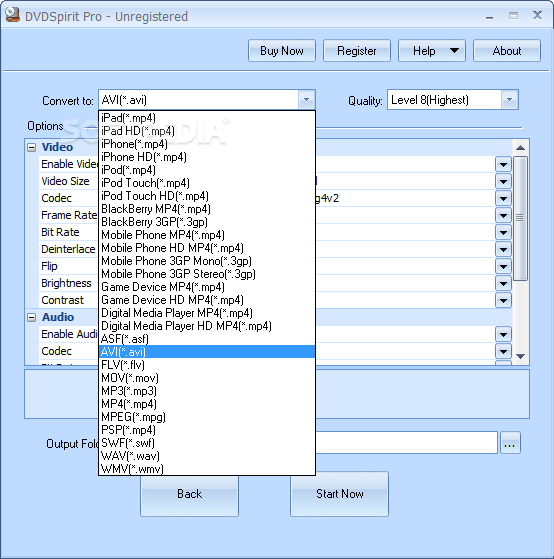The image size is (554, 559).
Task: Choose Mobile Phone 3GP Mono(*.3gp)
Action: point(207,261)
